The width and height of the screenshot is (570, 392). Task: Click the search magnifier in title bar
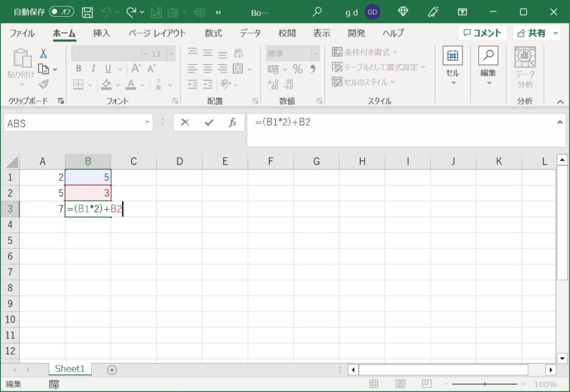(x=317, y=12)
